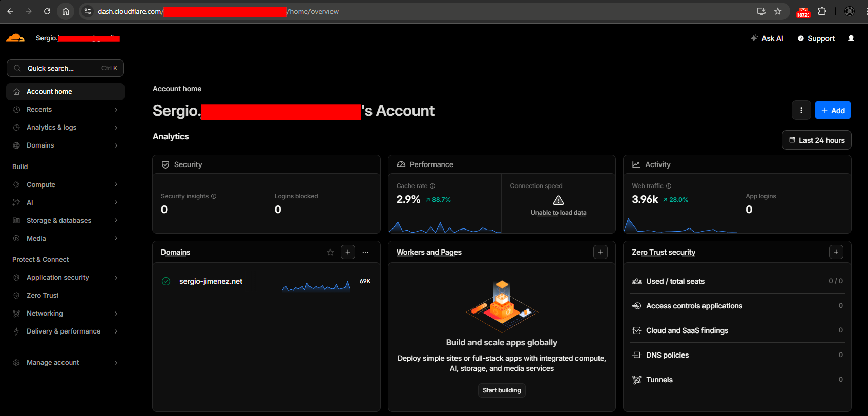Click the Account home house icon
This screenshot has height=416, width=868.
point(16,92)
